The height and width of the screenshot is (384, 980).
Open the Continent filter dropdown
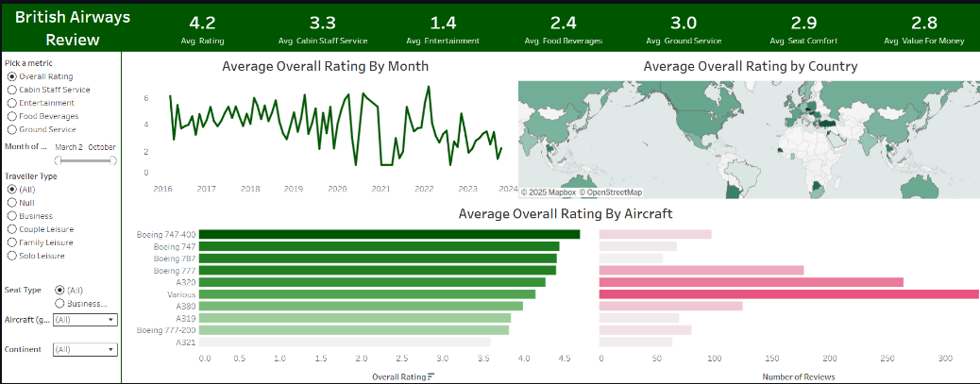86,350
